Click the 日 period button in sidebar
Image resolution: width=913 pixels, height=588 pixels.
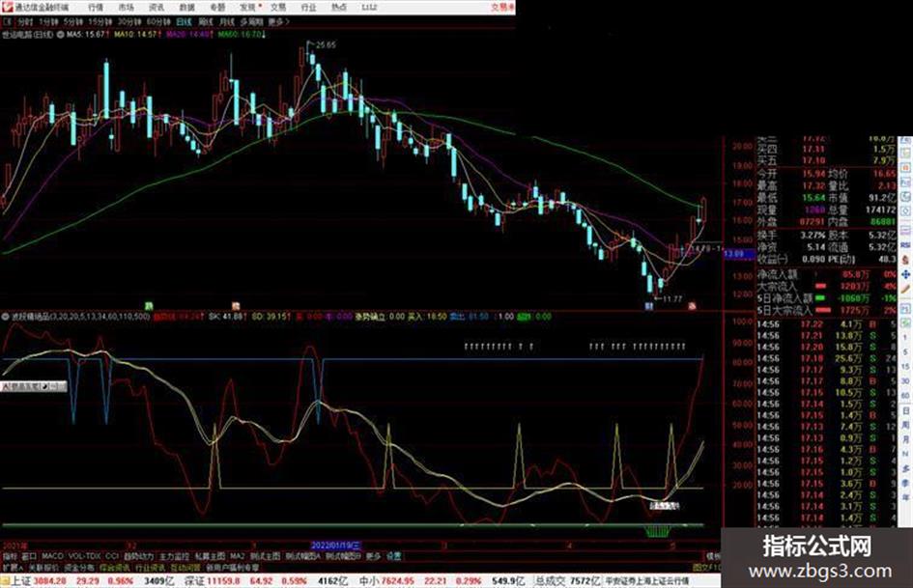point(905,410)
